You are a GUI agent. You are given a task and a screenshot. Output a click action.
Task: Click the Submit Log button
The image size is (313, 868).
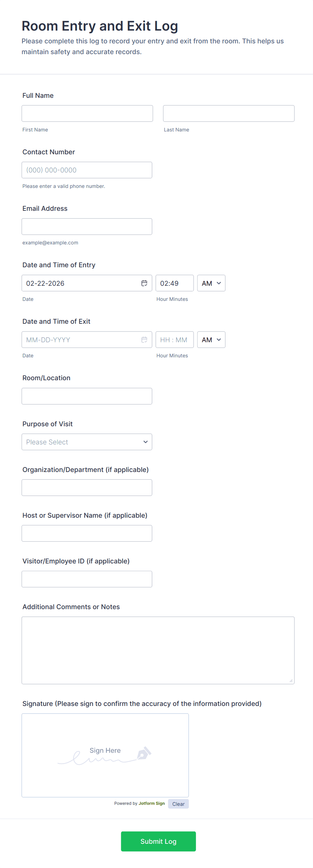pos(158,841)
